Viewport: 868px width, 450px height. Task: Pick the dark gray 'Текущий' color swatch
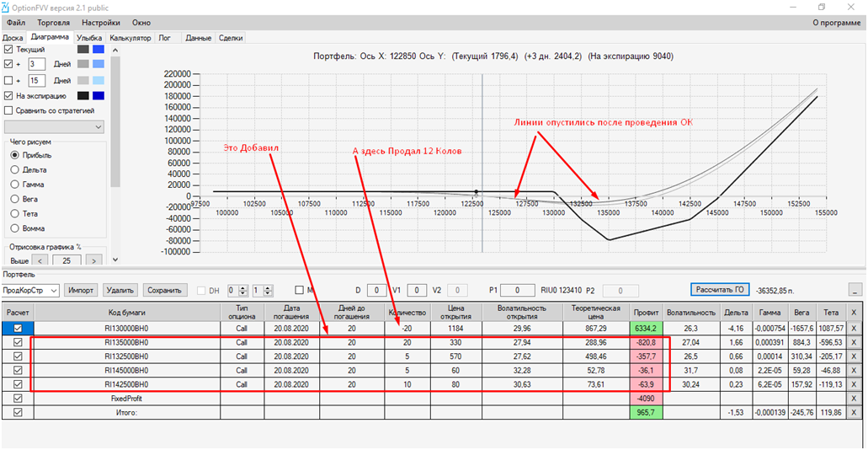tap(83, 50)
